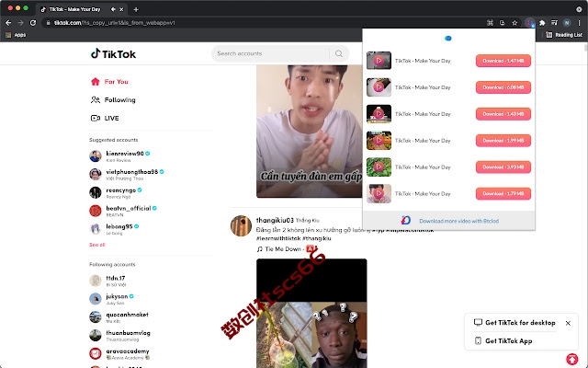Image resolution: width=588 pixels, height=368 pixels.
Task: Click the #learnwithtiktok hashtag
Action: (278, 238)
